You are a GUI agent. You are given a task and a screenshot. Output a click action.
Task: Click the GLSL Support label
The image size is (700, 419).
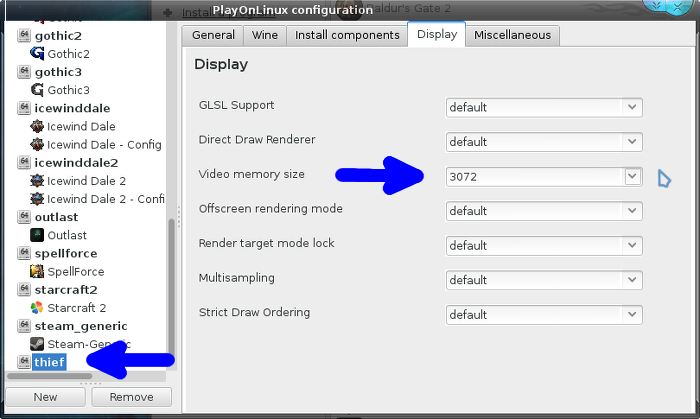(236, 105)
